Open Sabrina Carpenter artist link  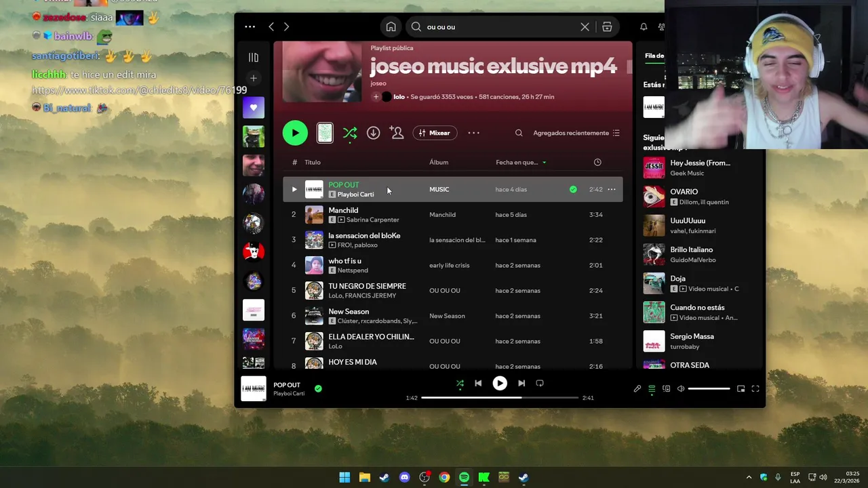(373, 220)
